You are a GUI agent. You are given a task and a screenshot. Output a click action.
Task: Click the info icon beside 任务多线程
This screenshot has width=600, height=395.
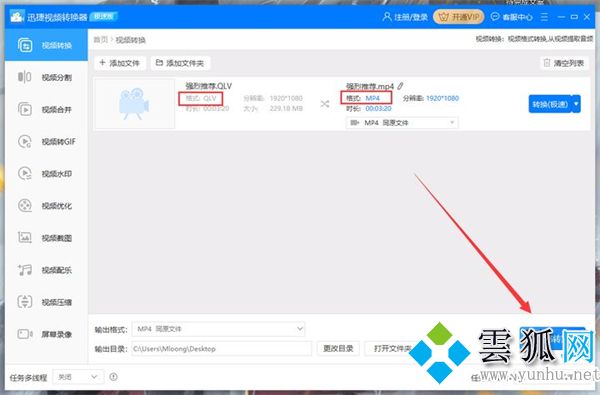(x=114, y=377)
